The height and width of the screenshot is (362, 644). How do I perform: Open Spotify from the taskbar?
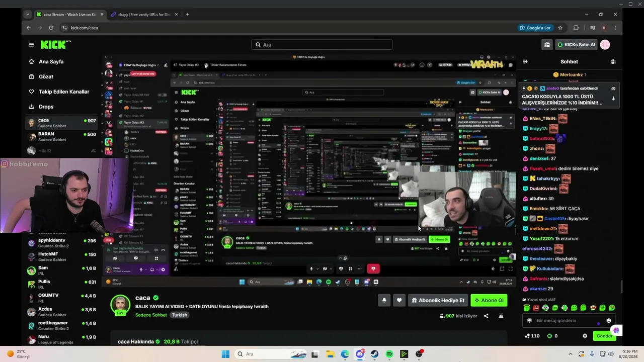click(x=389, y=354)
